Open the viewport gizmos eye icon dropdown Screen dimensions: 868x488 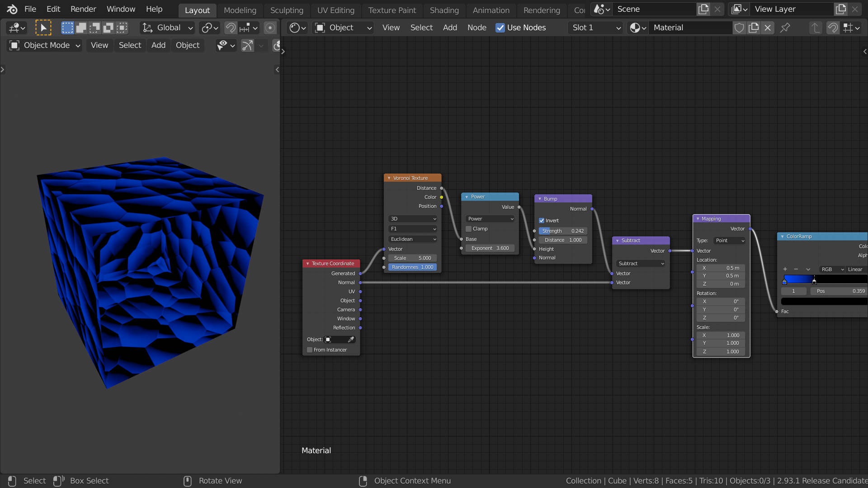226,46
